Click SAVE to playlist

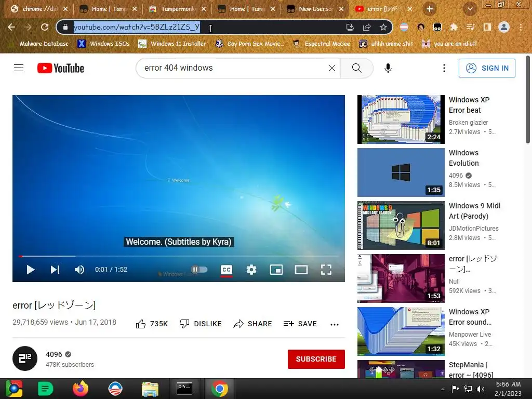[x=300, y=324]
